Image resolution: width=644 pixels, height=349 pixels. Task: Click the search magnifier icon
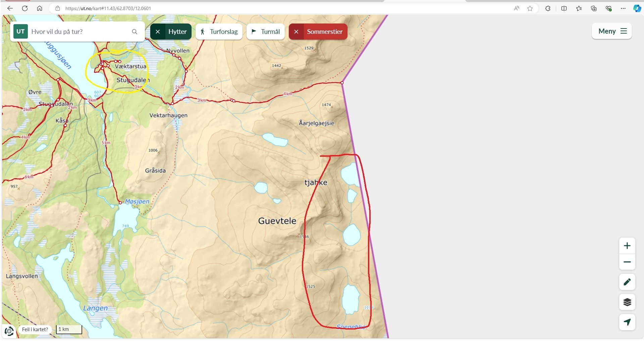tap(135, 32)
